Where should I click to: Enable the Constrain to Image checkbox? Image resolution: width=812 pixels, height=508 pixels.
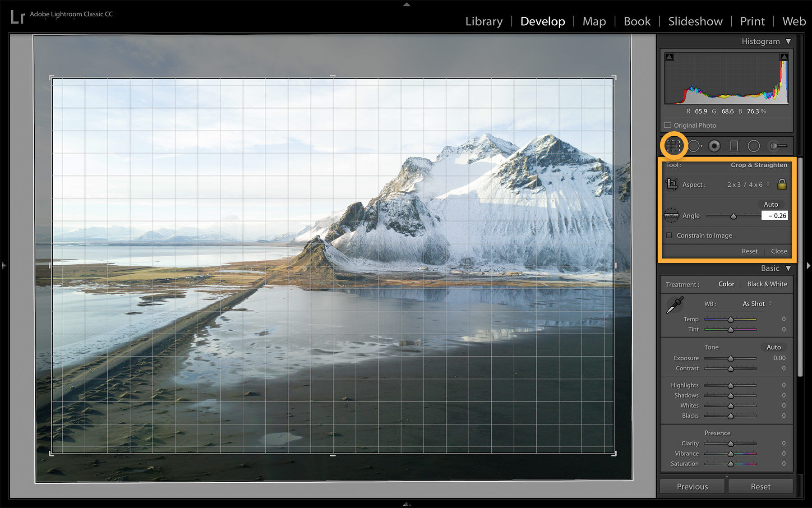[669, 235]
